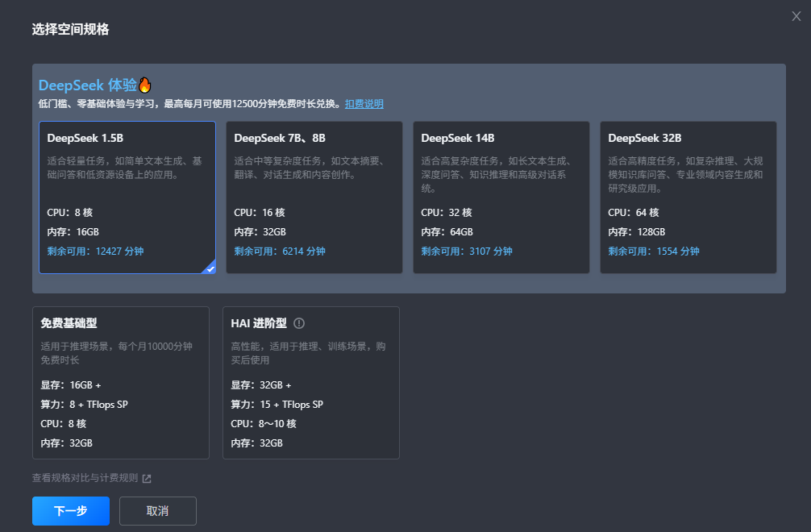Click the 内存: 64GB text
This screenshot has width=811, height=532.
click(447, 231)
